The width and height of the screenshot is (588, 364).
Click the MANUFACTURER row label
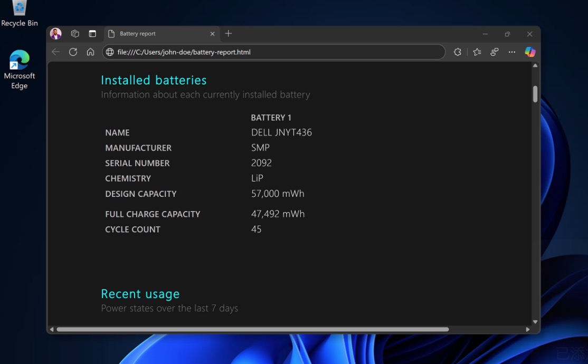pyautogui.click(x=138, y=148)
